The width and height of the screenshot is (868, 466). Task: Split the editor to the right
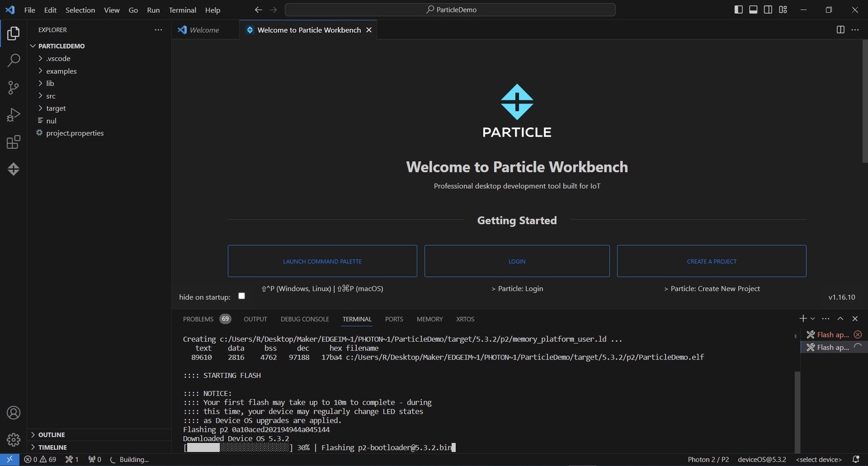[840, 30]
